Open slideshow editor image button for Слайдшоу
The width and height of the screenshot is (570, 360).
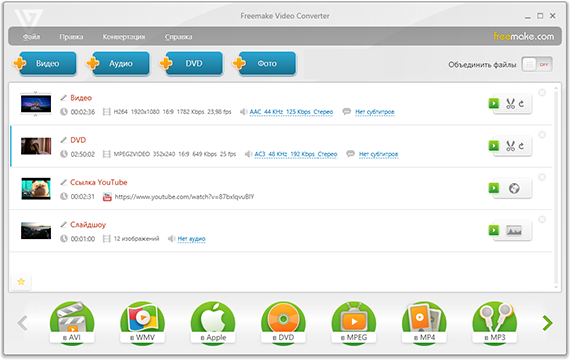tap(514, 231)
